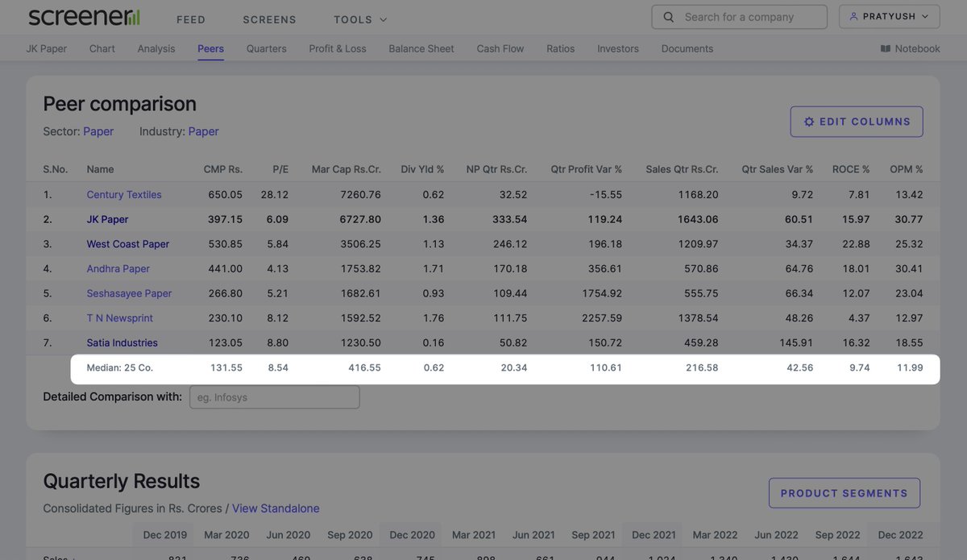
Task: Select the Peers tab
Action: coord(210,48)
